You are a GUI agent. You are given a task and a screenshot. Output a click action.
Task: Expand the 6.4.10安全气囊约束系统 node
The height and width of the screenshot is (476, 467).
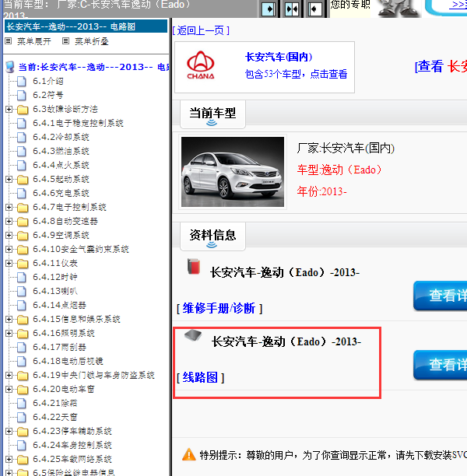click(9, 249)
